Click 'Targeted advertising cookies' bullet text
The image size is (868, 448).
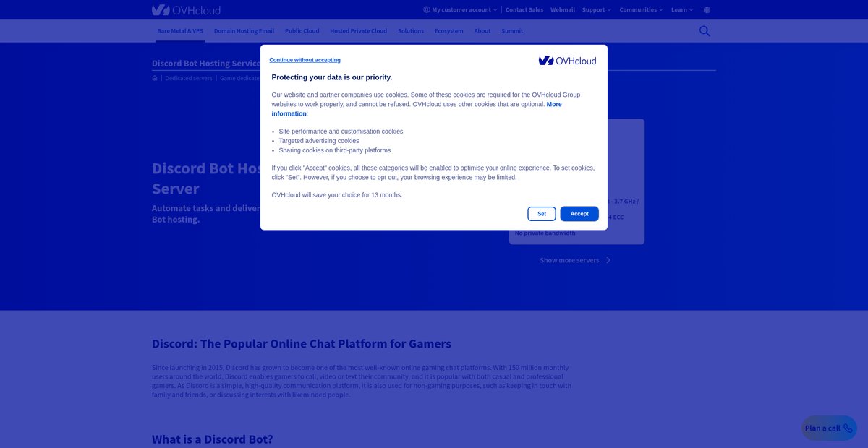(x=319, y=141)
